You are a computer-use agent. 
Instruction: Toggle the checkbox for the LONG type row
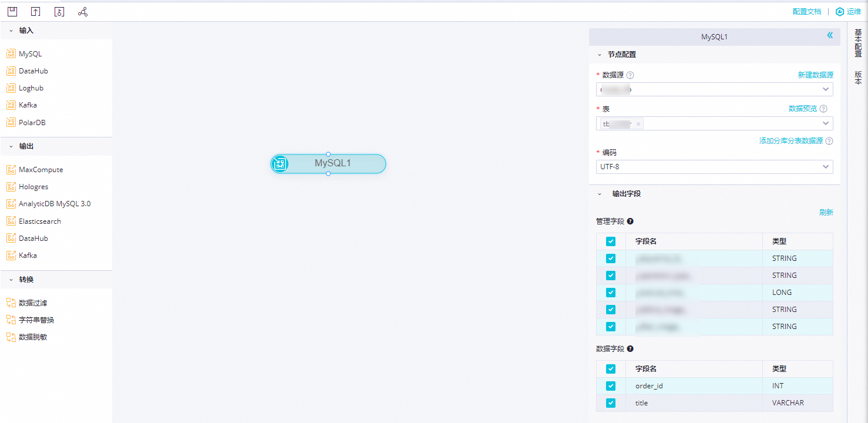pos(611,292)
